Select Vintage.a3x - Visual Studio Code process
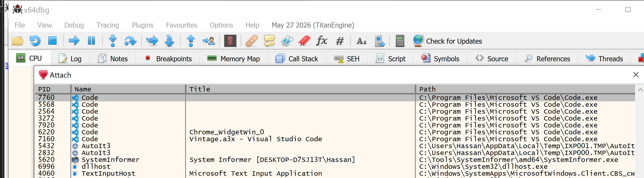 (335, 139)
